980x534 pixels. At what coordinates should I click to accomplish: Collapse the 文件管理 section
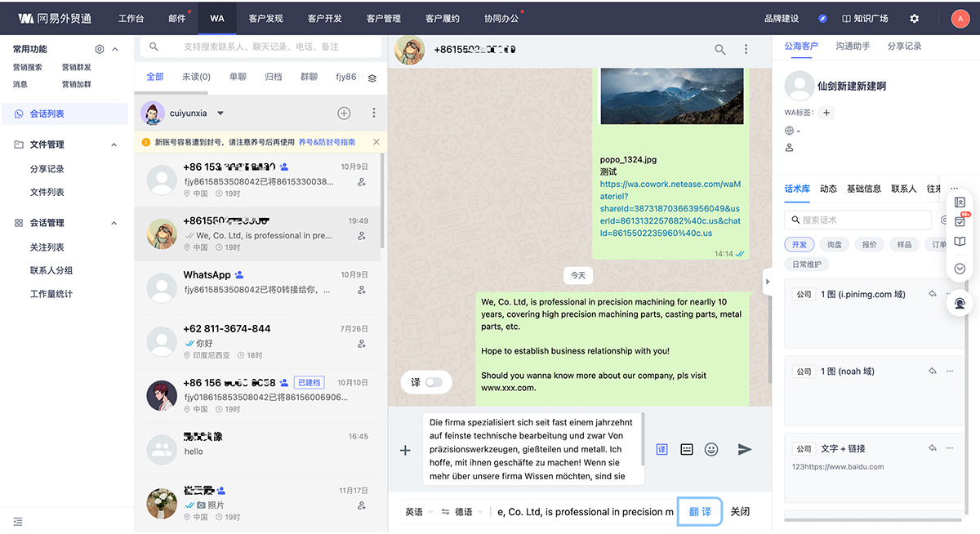114,145
